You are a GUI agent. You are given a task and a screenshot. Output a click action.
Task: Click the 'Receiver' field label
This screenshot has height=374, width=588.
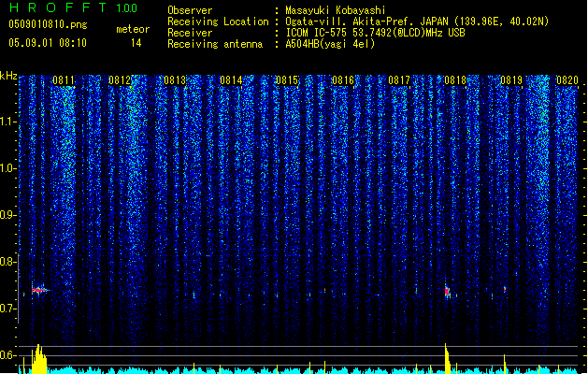pyautogui.click(x=190, y=33)
